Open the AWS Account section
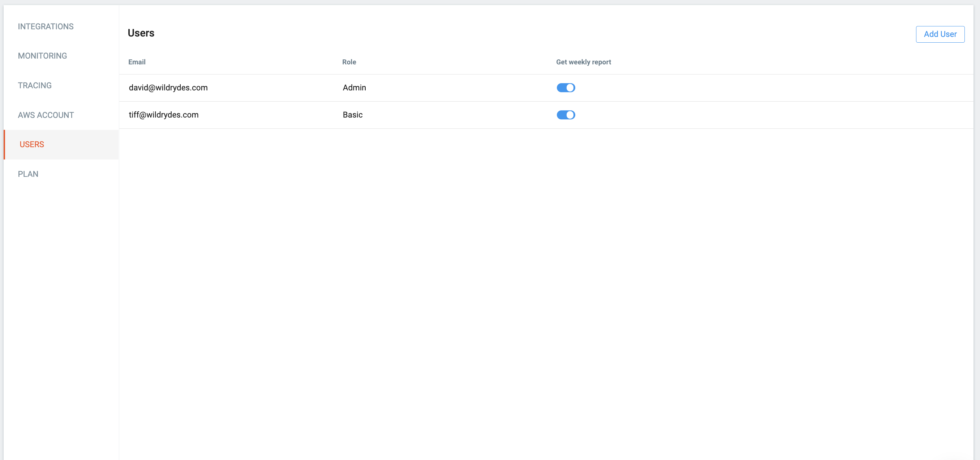The image size is (980, 460). click(46, 115)
